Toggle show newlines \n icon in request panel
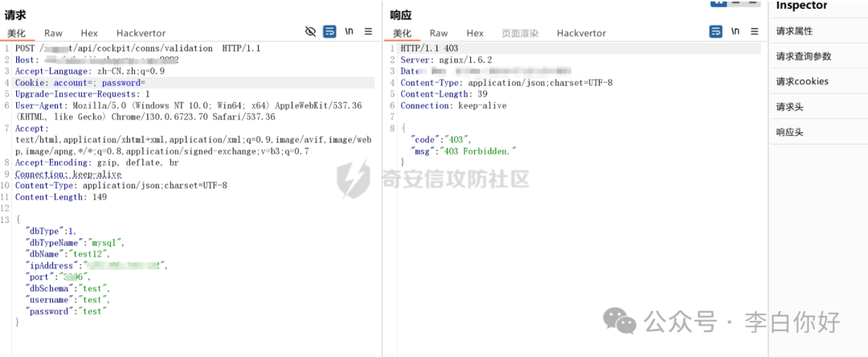The width and height of the screenshot is (868, 357). pyautogui.click(x=350, y=31)
